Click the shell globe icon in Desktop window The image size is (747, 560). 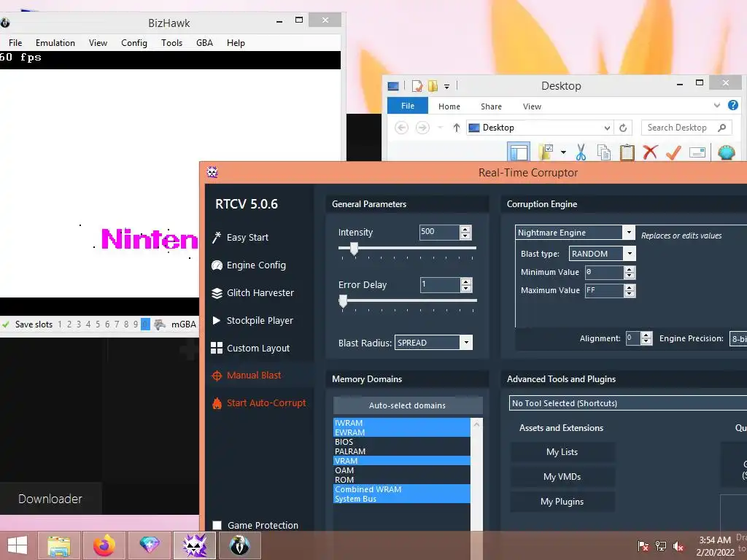(726, 153)
